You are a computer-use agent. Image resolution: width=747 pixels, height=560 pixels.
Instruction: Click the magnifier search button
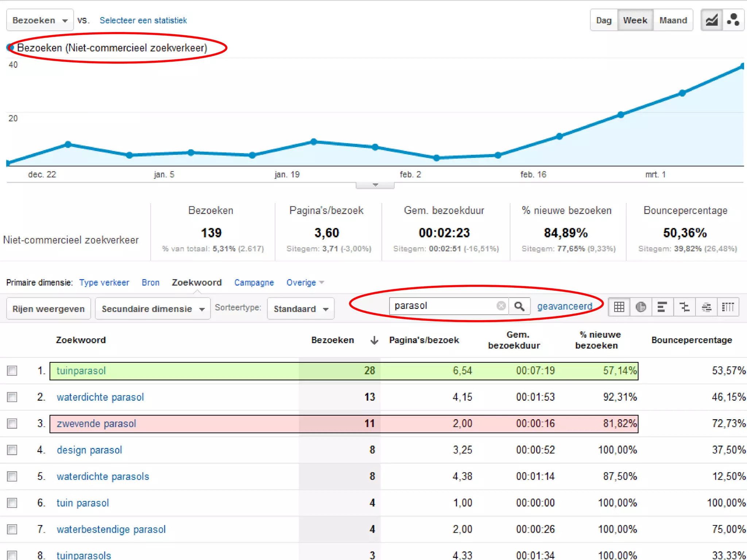pos(519,306)
